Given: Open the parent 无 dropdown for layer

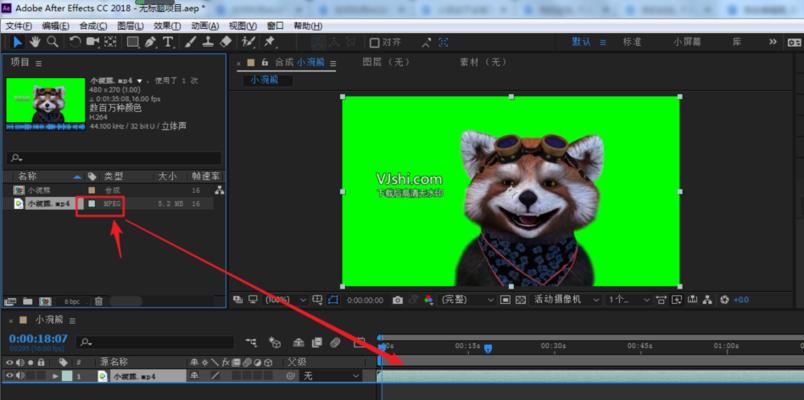Looking at the screenshot, I should [x=331, y=376].
